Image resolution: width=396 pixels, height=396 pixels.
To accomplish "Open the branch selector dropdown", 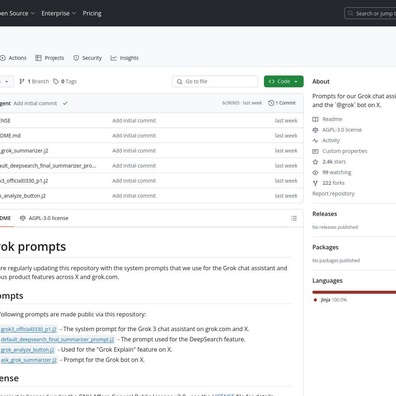I will click(7, 81).
